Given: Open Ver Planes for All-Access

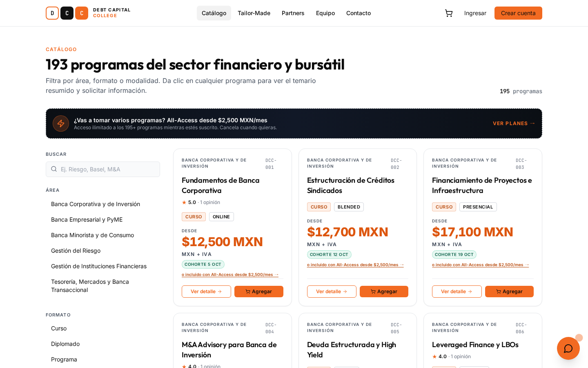Looking at the screenshot, I should 514,123.
